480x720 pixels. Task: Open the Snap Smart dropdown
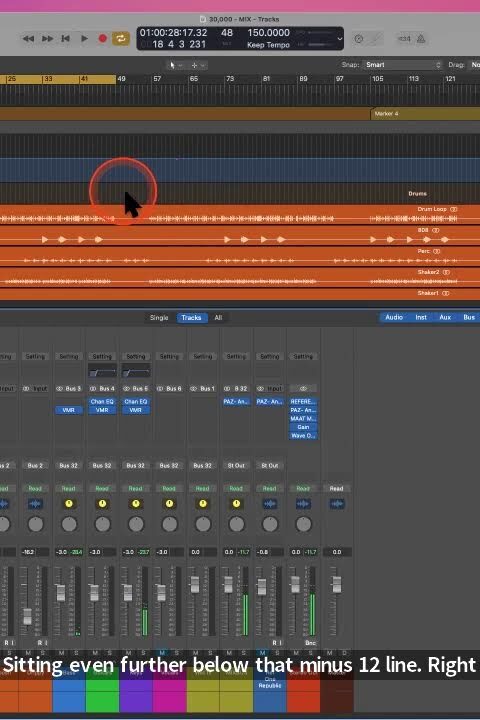pos(403,65)
